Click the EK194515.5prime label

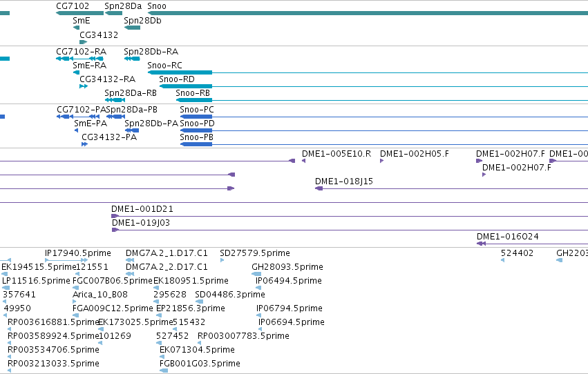click(x=39, y=267)
